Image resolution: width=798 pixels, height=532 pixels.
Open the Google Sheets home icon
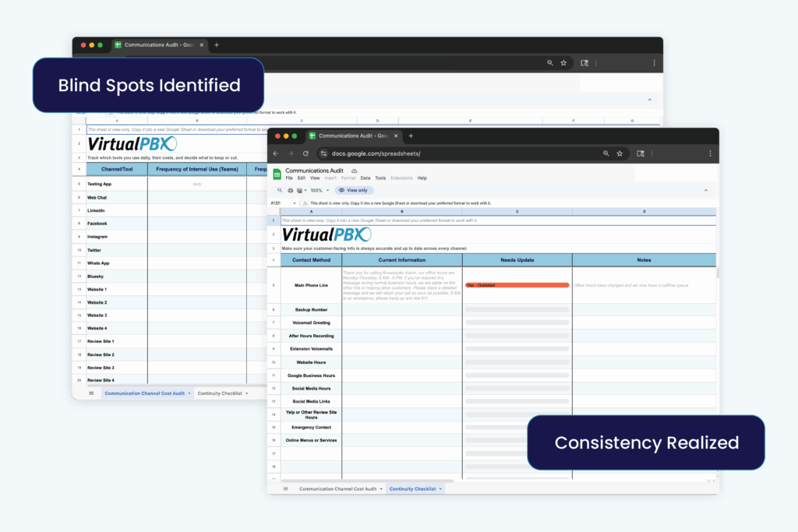[278, 173]
